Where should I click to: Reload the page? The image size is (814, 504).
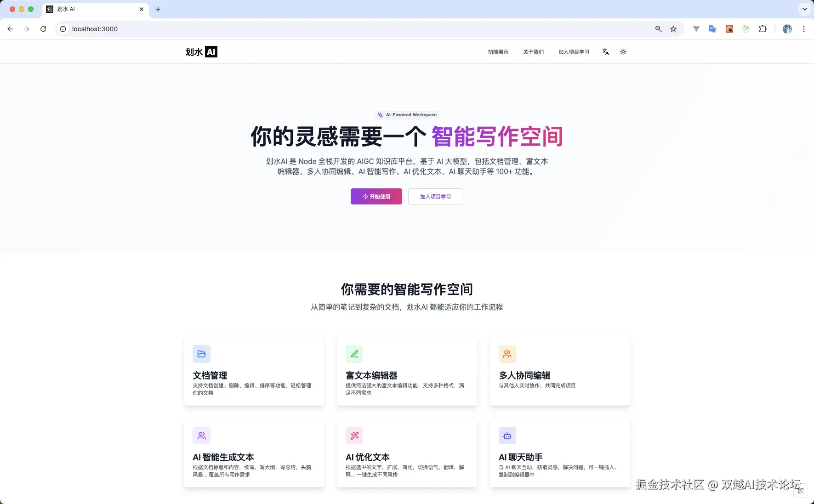[x=43, y=29]
